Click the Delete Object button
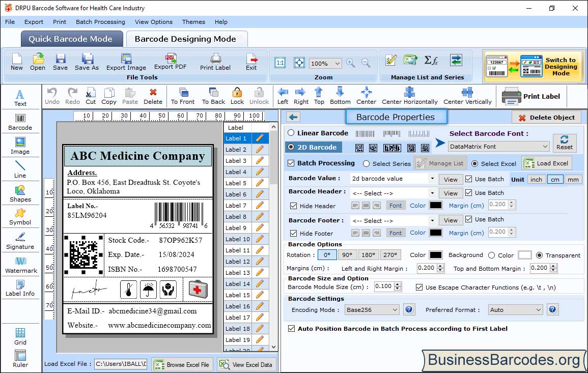The width and height of the screenshot is (588, 373). point(546,118)
